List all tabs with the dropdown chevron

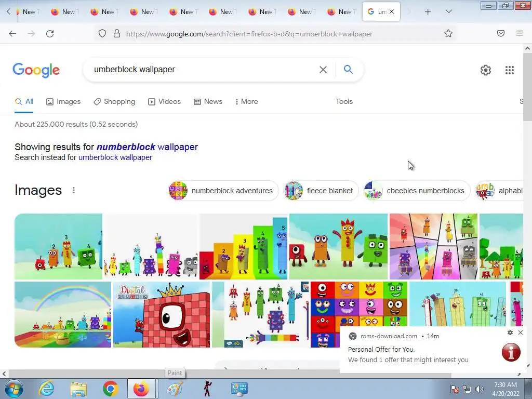pyautogui.click(x=448, y=11)
